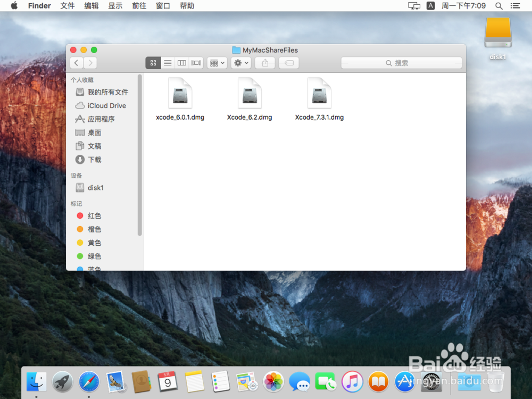Click the clock 周一下午7:09
The width and height of the screenshot is (532, 399).
point(463,6)
